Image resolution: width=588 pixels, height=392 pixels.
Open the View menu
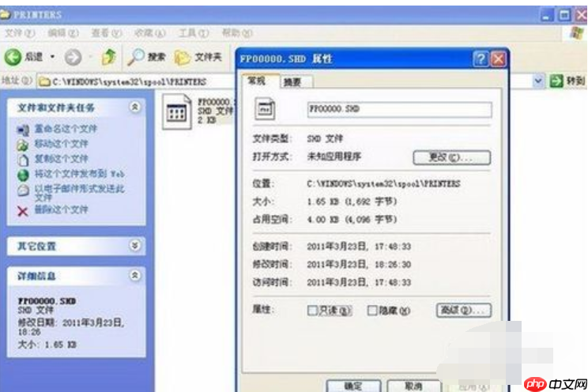(107, 33)
